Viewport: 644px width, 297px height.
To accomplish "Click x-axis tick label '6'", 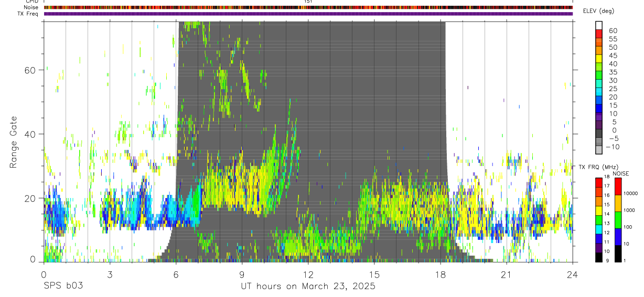I will click(x=176, y=274).
